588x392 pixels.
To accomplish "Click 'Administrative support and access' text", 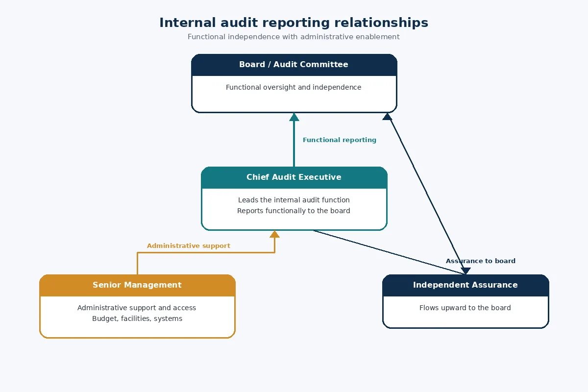I will [x=137, y=308].
